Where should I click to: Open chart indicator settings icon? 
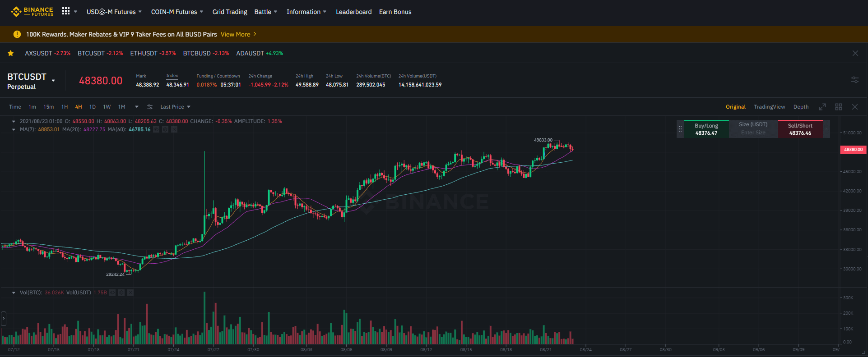(150, 107)
